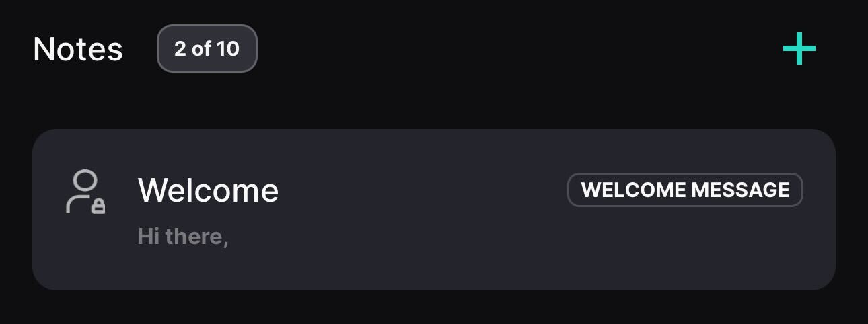Image resolution: width=868 pixels, height=324 pixels.
Task: Click the "2 of 10" notes counter
Action: point(207,48)
